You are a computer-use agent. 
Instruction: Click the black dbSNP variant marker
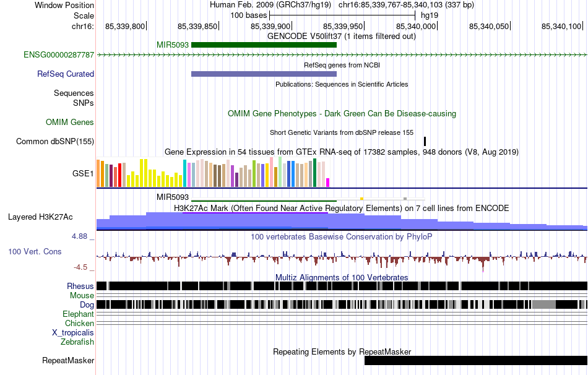(425, 141)
